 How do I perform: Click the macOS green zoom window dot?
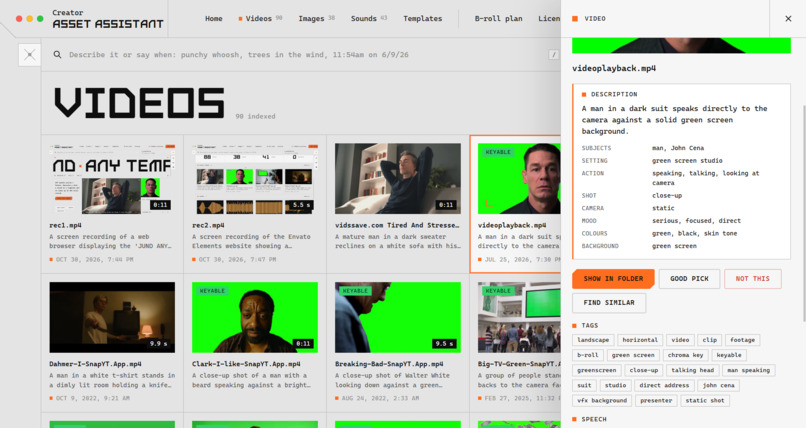point(40,18)
